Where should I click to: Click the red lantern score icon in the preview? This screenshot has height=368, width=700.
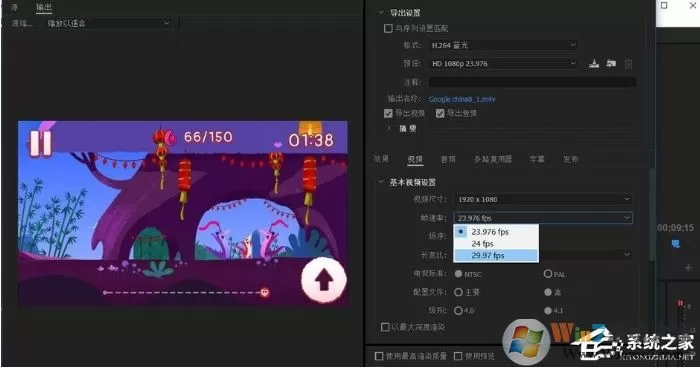click(x=164, y=137)
